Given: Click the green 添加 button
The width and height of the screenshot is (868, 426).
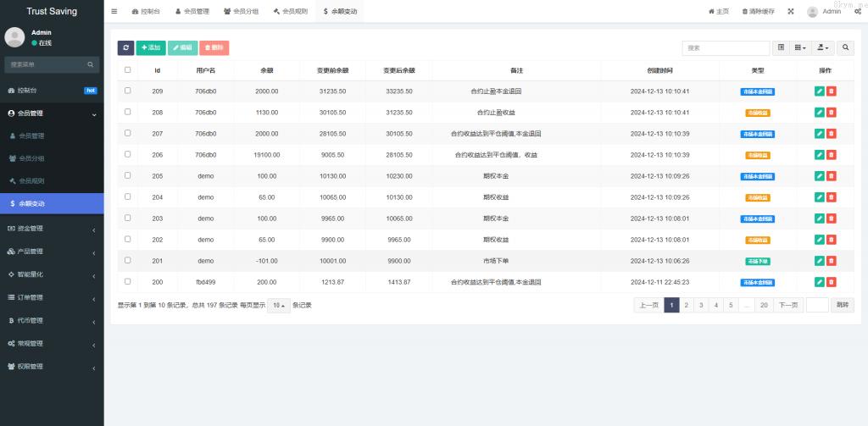Looking at the screenshot, I should tap(151, 48).
